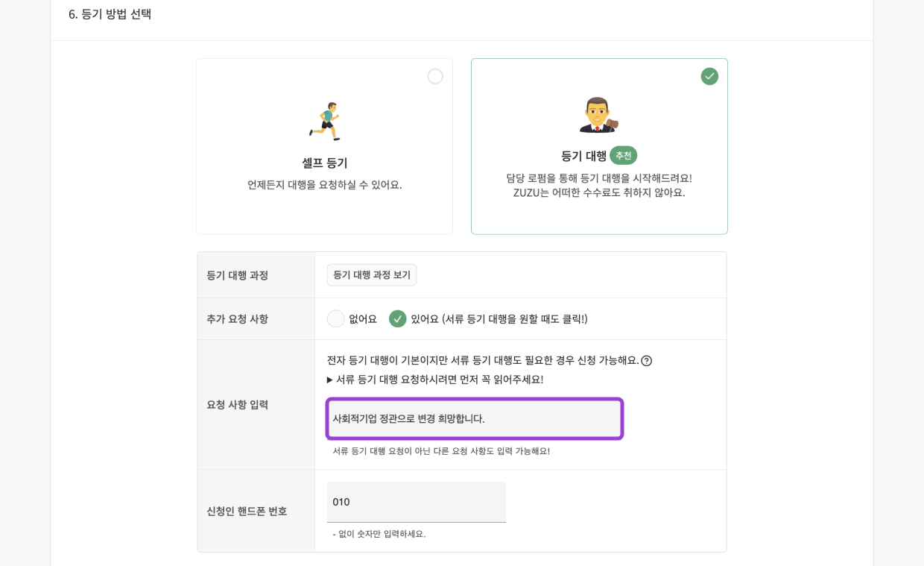Expand the 서류 등기 대행 notice triangle
The height and width of the screenshot is (566, 924).
pyautogui.click(x=330, y=380)
